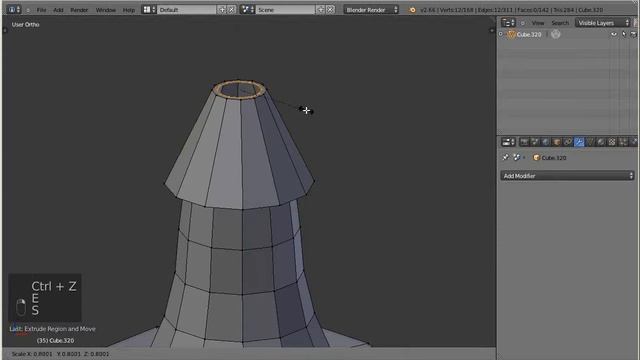
Task: Click the object context icon beside the pin
Action: 517,158
